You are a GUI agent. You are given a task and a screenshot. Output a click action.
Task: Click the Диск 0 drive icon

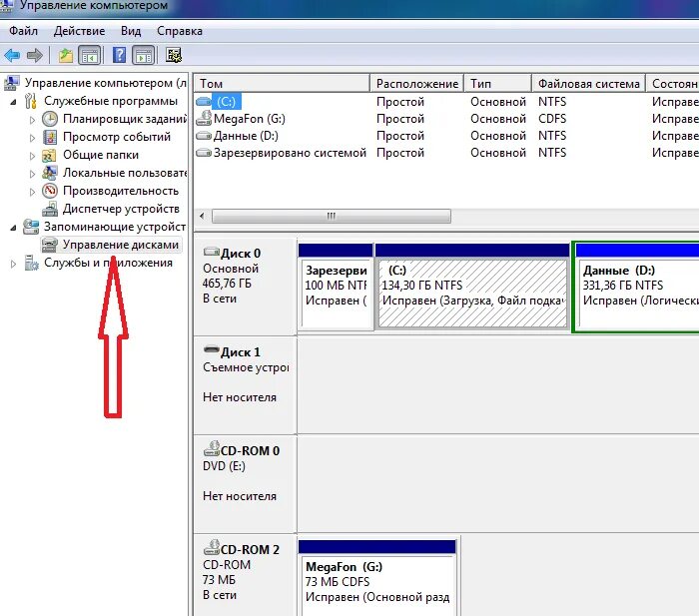[x=212, y=252]
